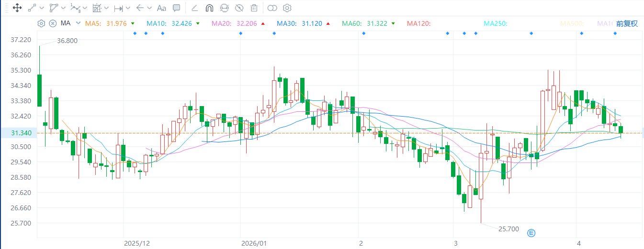
Task: Select the range interval measuring tool
Action: [118, 8]
